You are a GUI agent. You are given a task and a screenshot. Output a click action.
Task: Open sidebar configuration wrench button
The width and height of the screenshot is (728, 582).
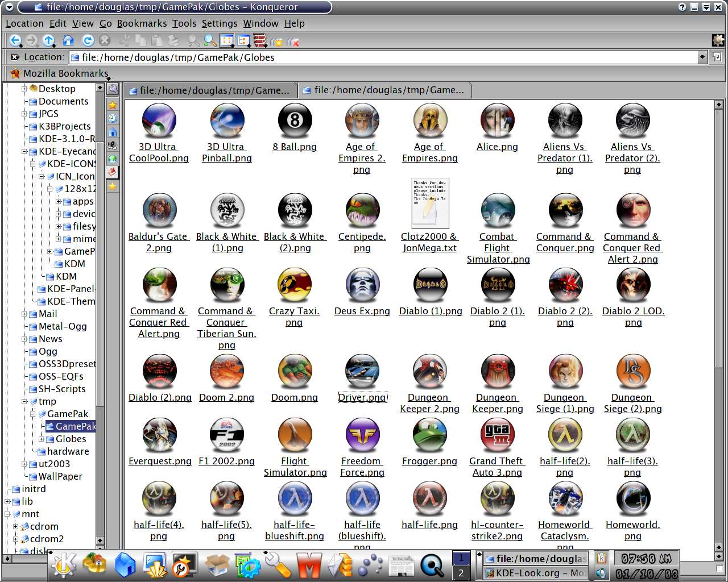[113, 89]
